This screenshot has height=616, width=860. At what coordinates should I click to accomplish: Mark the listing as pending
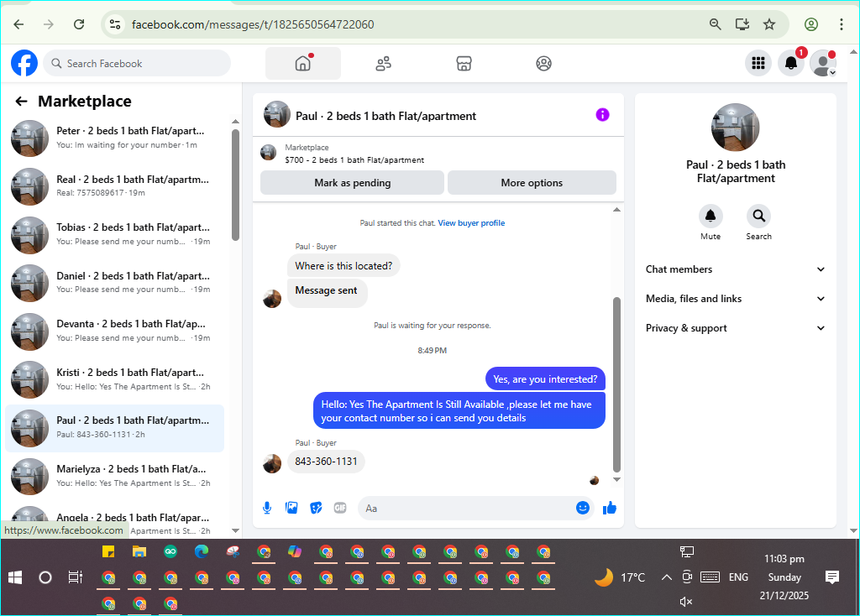click(x=352, y=183)
